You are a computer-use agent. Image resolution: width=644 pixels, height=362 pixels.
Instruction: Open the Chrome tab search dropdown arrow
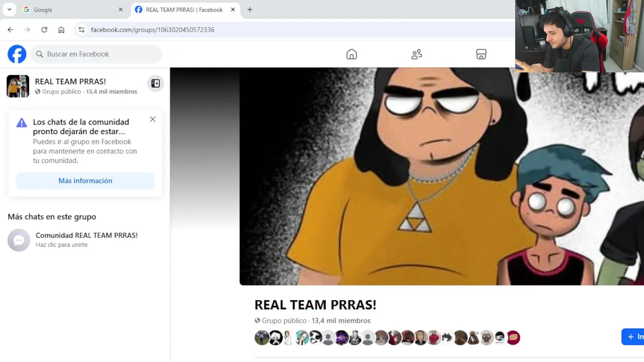[x=9, y=10]
